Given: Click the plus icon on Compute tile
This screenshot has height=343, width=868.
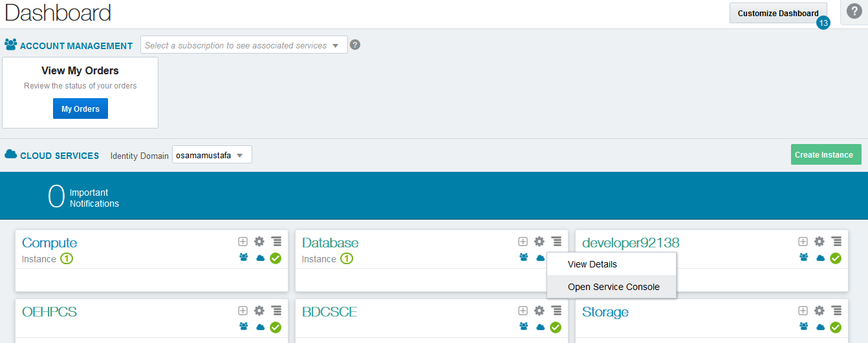Looking at the screenshot, I should pos(243,242).
